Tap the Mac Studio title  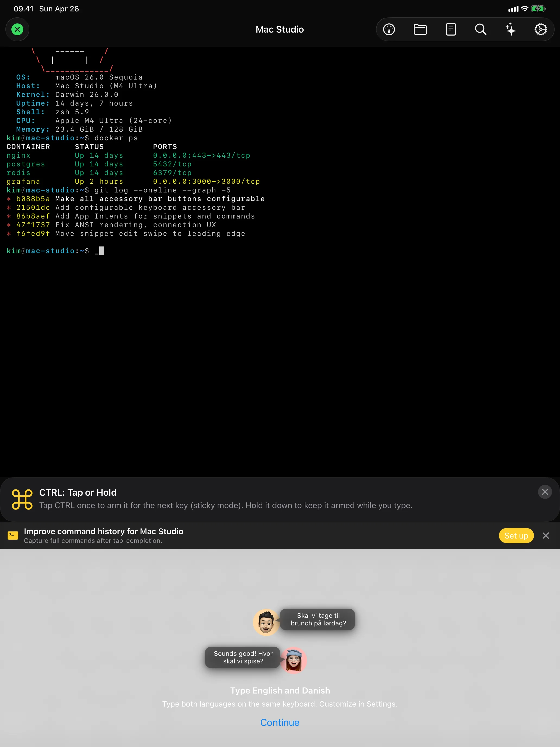coord(279,29)
